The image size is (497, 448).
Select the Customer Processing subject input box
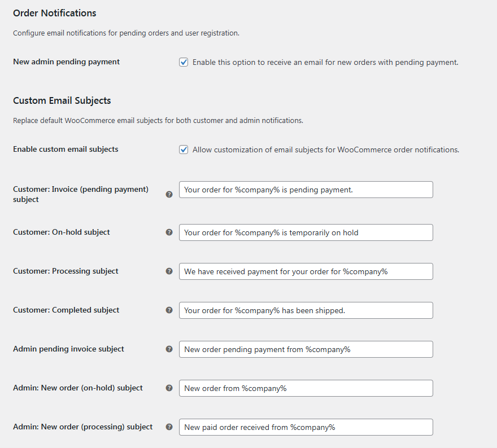(x=306, y=271)
